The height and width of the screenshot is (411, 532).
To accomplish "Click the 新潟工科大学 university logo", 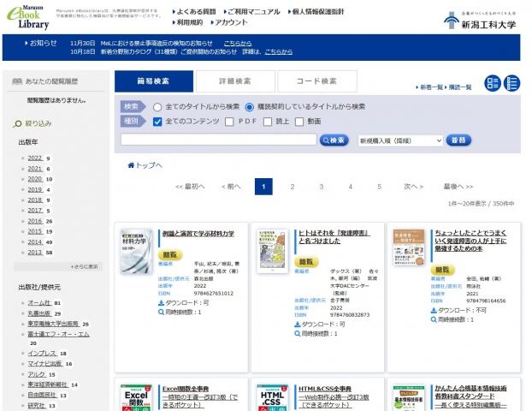I will [480, 21].
